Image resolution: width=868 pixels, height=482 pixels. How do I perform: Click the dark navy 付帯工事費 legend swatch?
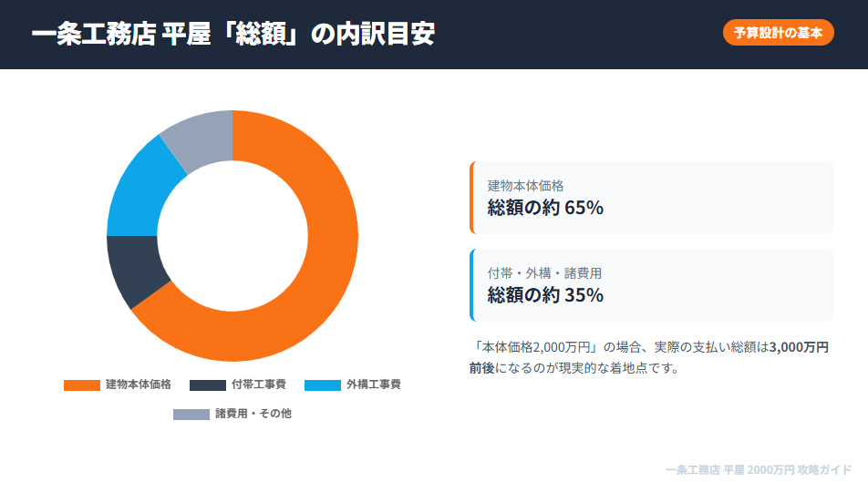click(207, 385)
